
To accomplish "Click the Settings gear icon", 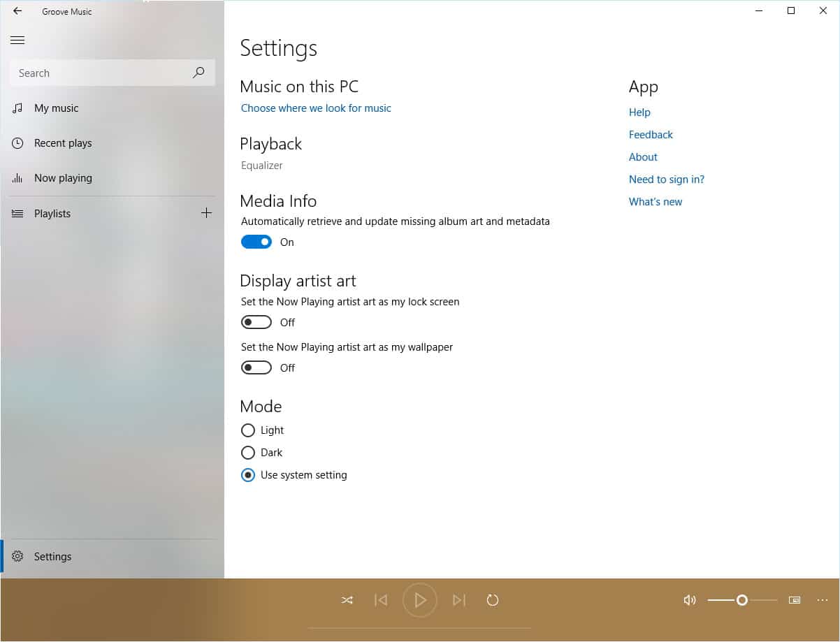I will point(17,557).
